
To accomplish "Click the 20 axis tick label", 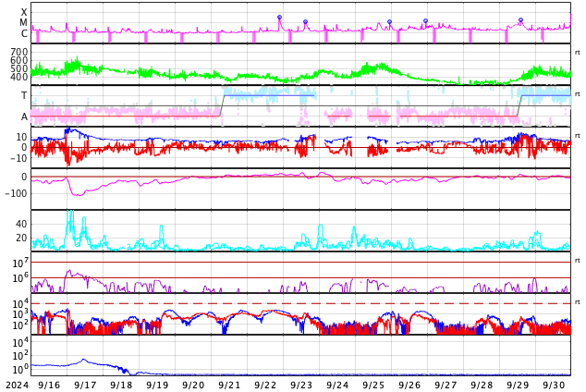I will pos(21,238).
